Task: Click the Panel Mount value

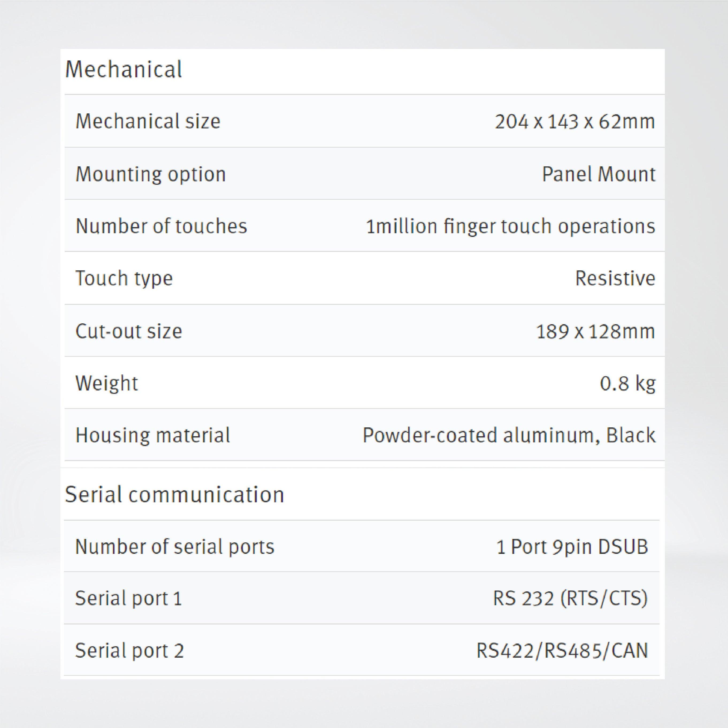Action: 598,174
